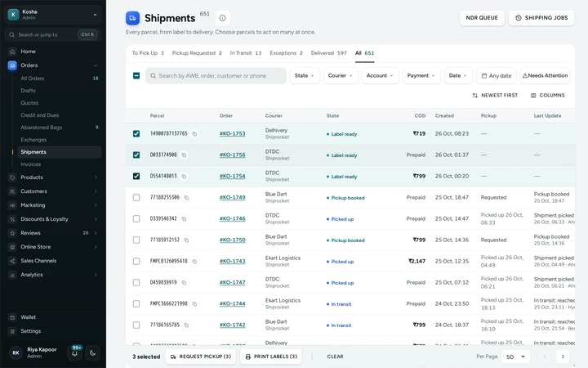Click Search or jump to box

tap(53, 34)
